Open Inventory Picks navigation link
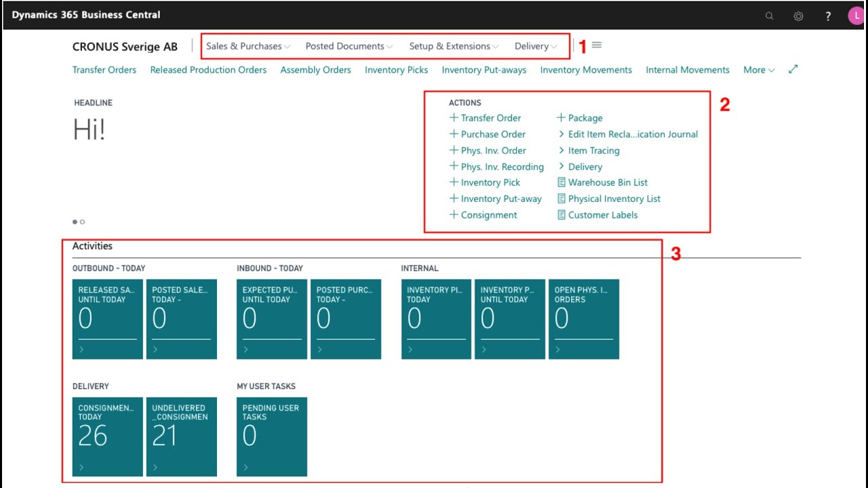Viewport: 868px width, 488px height. (396, 70)
